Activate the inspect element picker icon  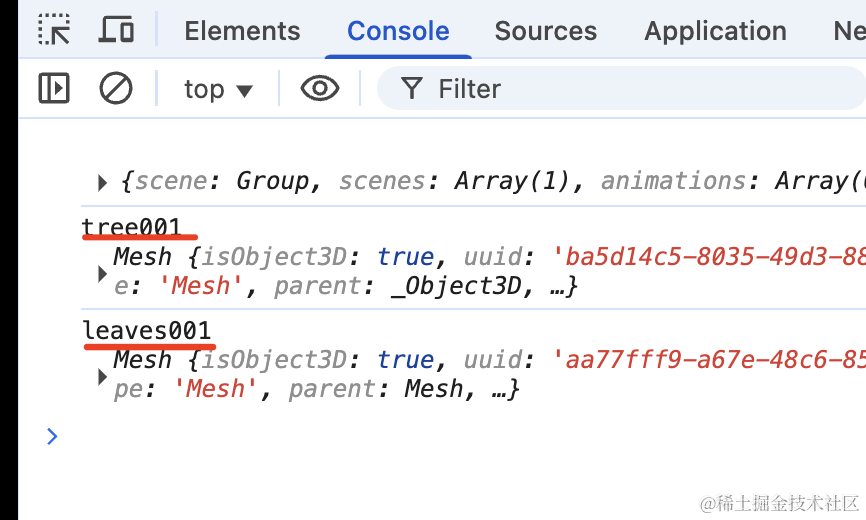pyautogui.click(x=54, y=30)
